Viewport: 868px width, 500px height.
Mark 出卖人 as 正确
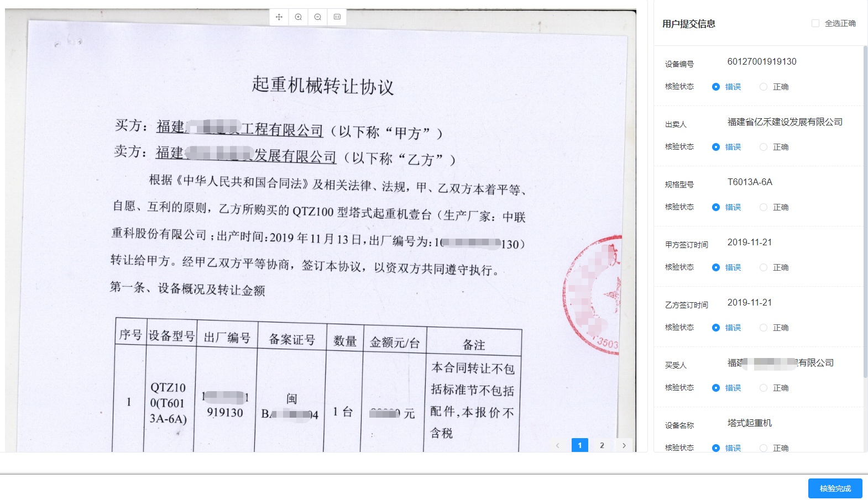pos(764,147)
